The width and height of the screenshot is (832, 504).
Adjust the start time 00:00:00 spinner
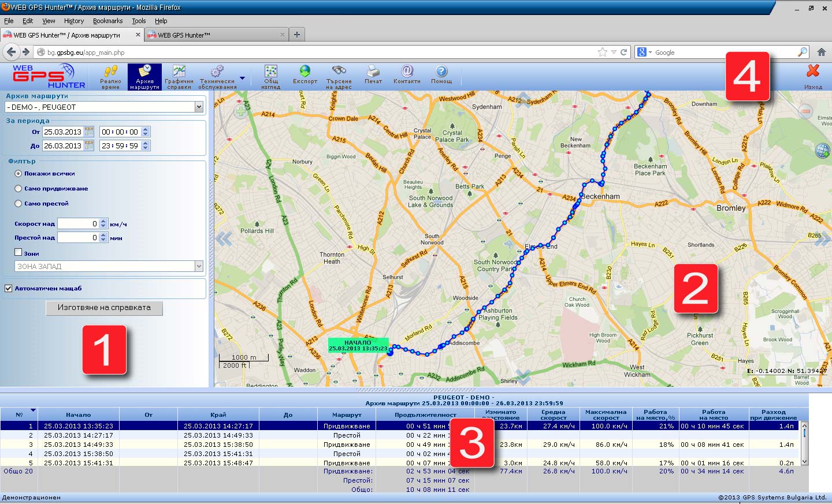pos(146,132)
